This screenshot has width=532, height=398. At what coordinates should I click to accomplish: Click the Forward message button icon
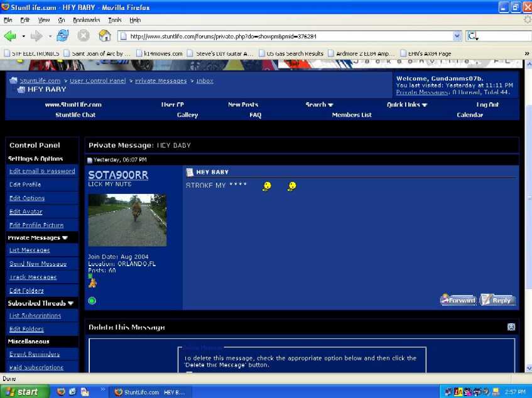pyautogui.click(x=458, y=300)
